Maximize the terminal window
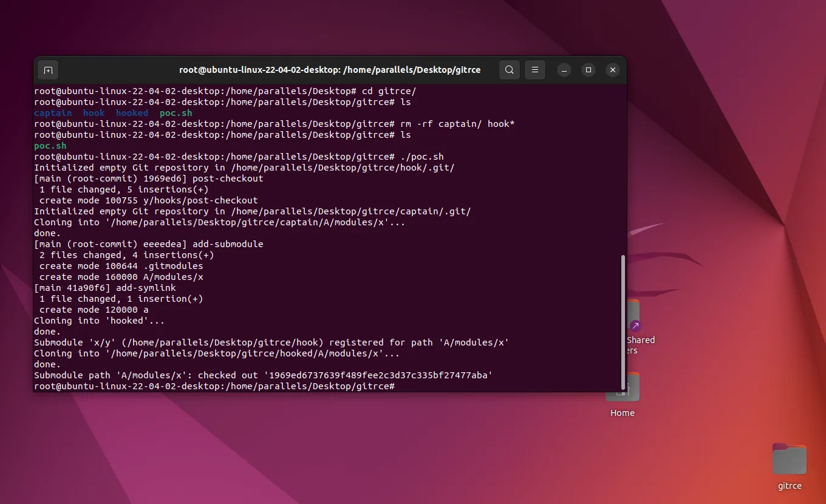The width and height of the screenshot is (826, 504). (x=588, y=70)
